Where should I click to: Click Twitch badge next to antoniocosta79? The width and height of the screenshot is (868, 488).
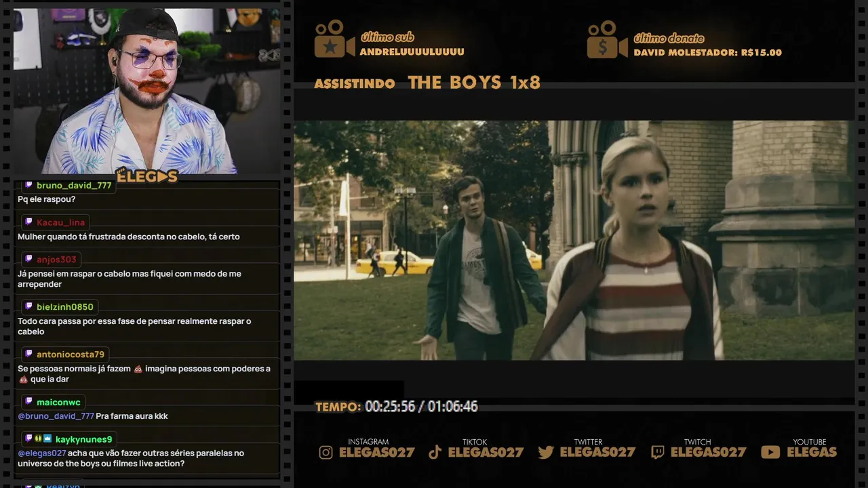tap(28, 354)
